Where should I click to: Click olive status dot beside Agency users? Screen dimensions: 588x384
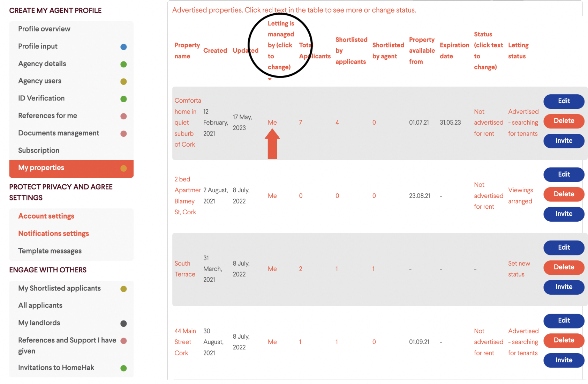tap(123, 82)
